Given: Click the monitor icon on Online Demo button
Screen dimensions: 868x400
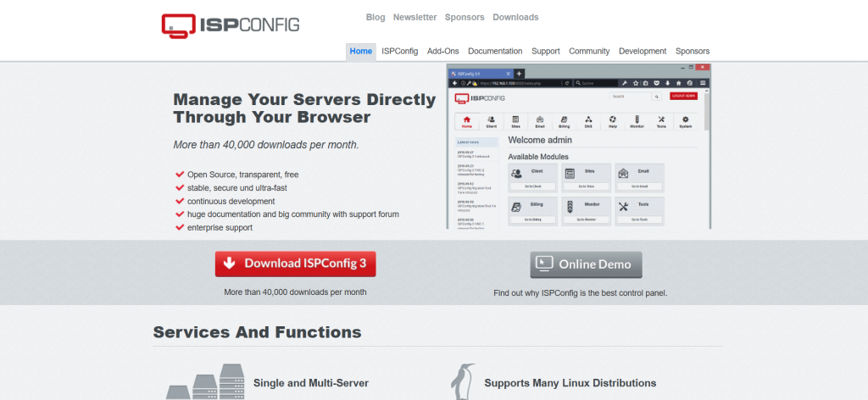Looking at the screenshot, I should pos(544,264).
